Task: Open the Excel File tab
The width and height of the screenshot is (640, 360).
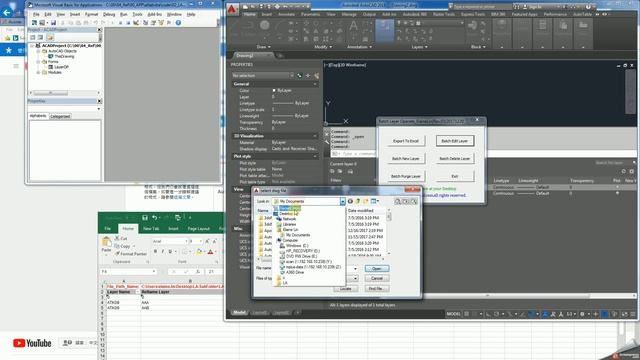Action: pyautogui.click(x=108, y=229)
